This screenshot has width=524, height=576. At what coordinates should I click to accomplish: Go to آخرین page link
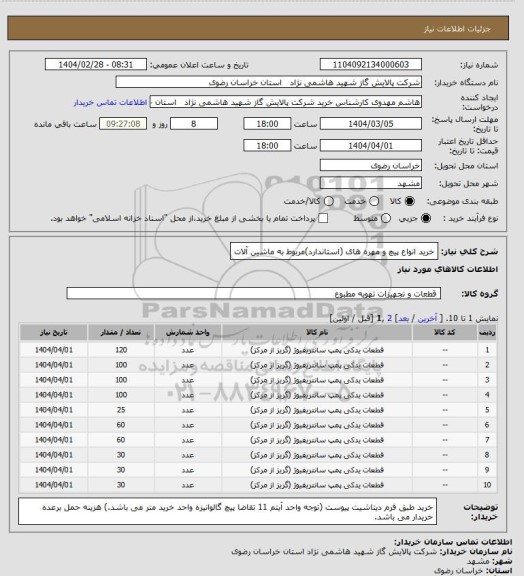(x=427, y=318)
